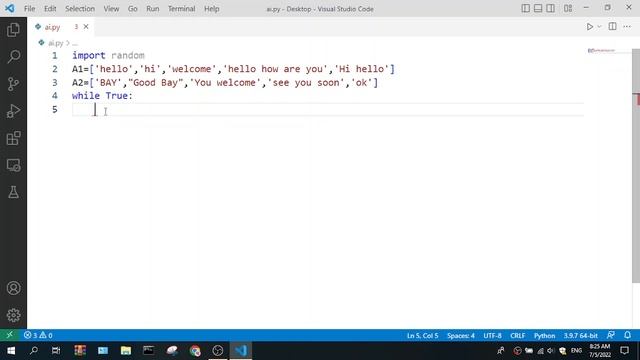The height and width of the screenshot is (360, 640).
Task: Change the CRLF end of line sequence
Action: pos(518,336)
